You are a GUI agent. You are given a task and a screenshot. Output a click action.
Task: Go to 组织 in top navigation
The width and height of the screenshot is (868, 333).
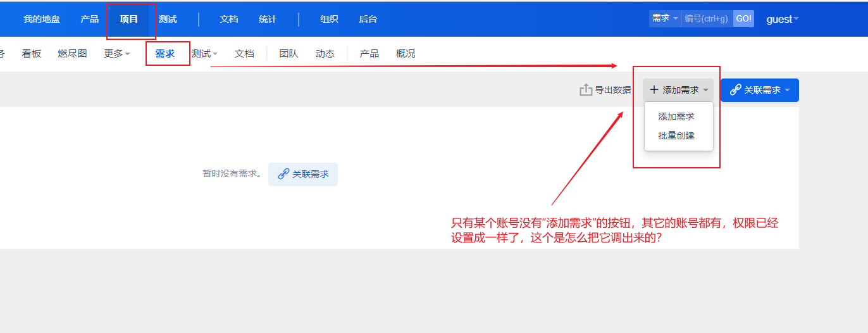click(x=329, y=19)
